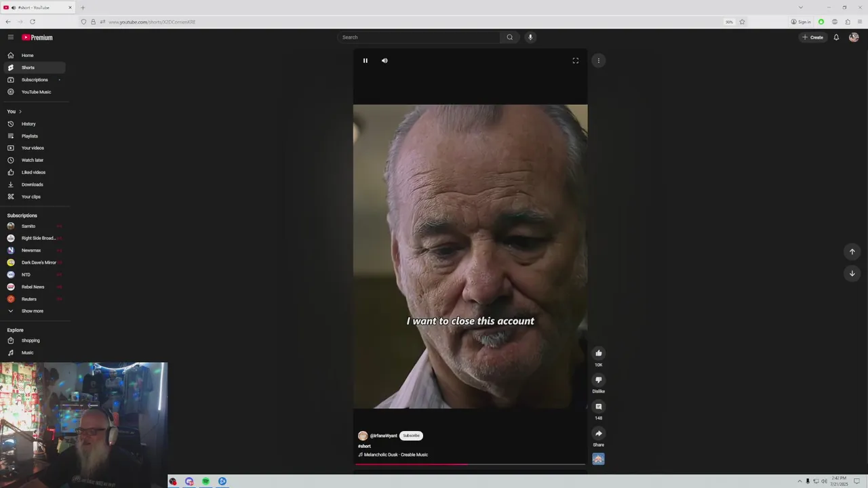The image size is (868, 488).
Task: Open the browser extensions icon
Action: 848,22
